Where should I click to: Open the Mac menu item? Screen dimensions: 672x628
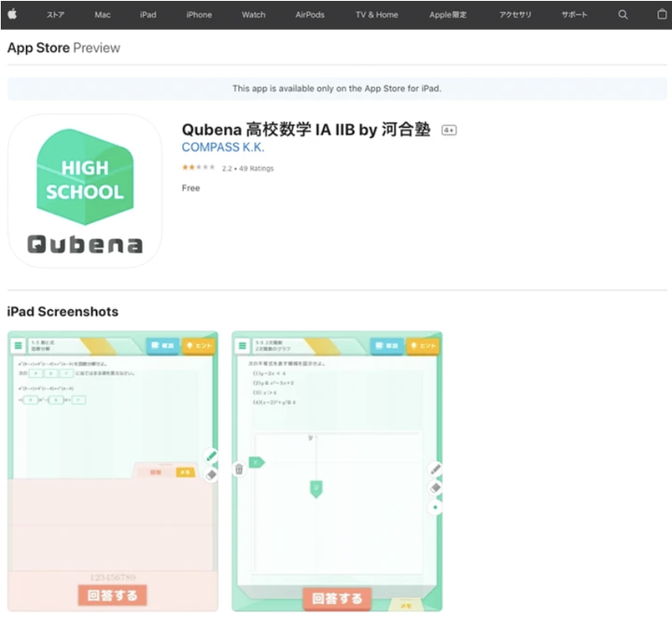[x=103, y=15]
